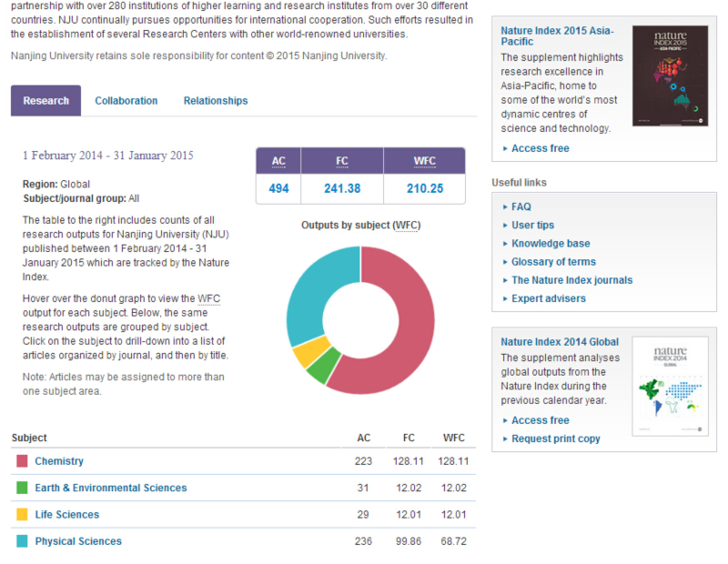Drill down into Life Sciences
728x564 pixels.
66,515
